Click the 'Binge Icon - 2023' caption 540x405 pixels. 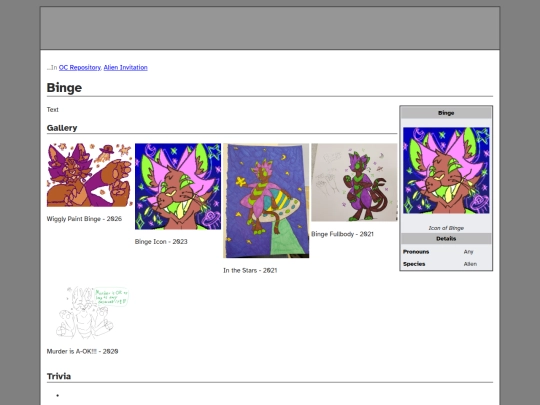(x=161, y=242)
